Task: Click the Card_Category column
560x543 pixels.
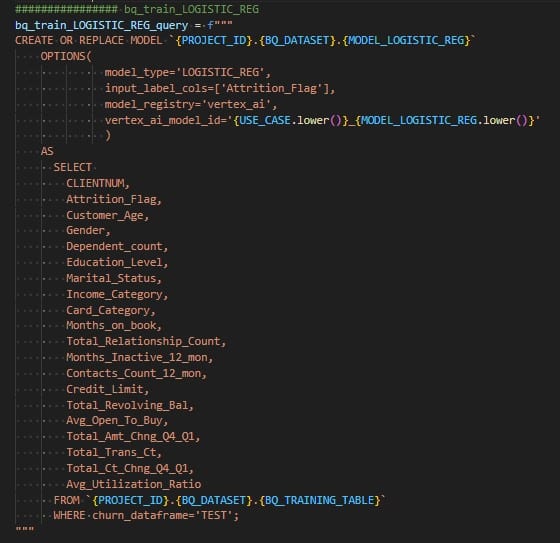Action: [108, 310]
